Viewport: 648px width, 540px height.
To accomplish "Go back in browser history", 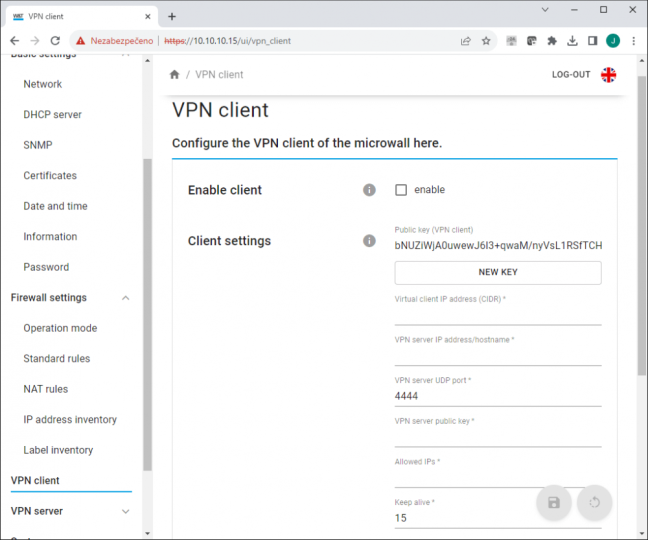I will (x=14, y=40).
